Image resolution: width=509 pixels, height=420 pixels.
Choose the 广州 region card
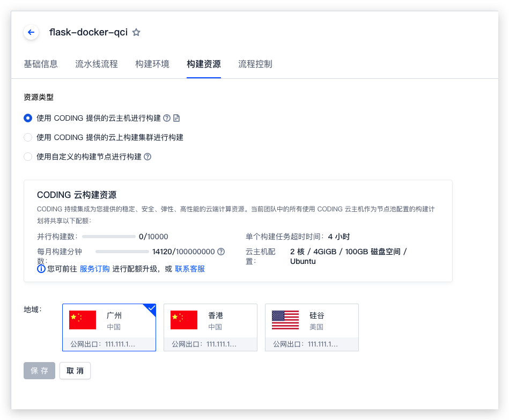[109, 328]
